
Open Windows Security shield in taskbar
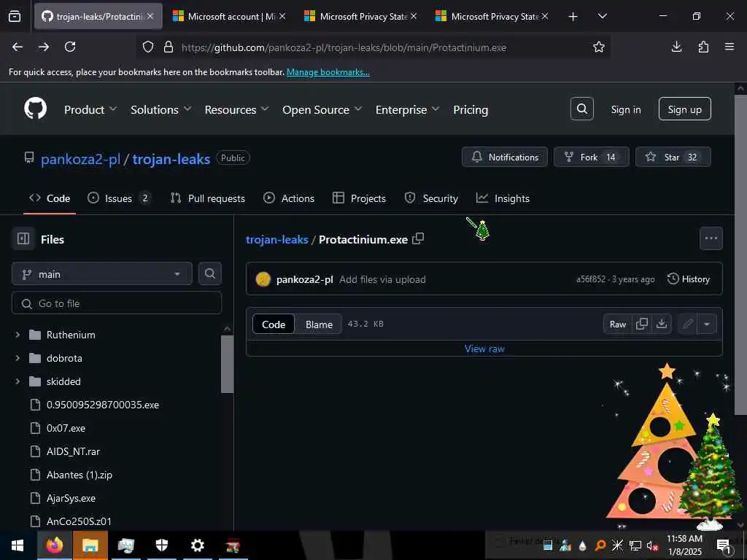(161, 545)
